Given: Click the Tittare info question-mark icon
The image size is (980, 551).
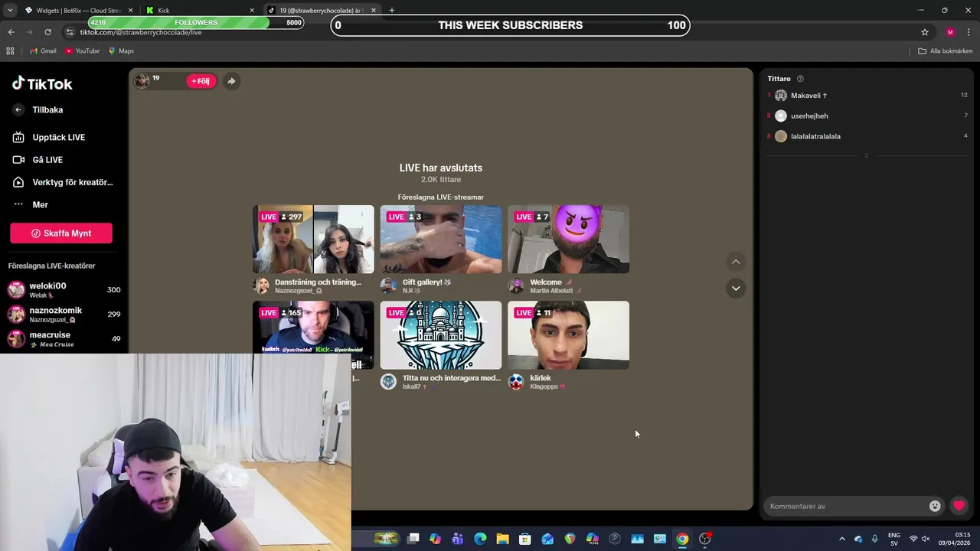Looking at the screenshot, I should click(800, 79).
